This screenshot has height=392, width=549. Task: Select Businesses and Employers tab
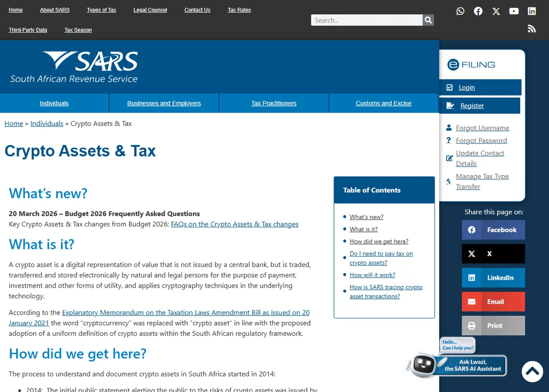click(164, 103)
